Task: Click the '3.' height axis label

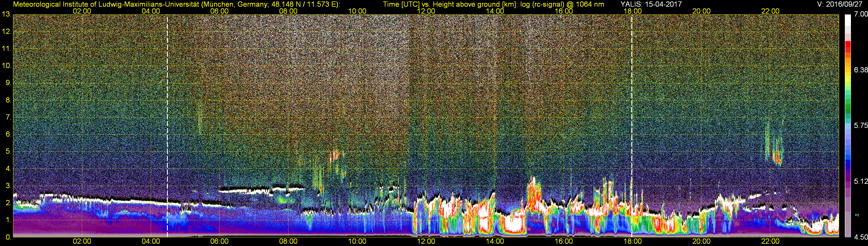Action: [x=9, y=186]
